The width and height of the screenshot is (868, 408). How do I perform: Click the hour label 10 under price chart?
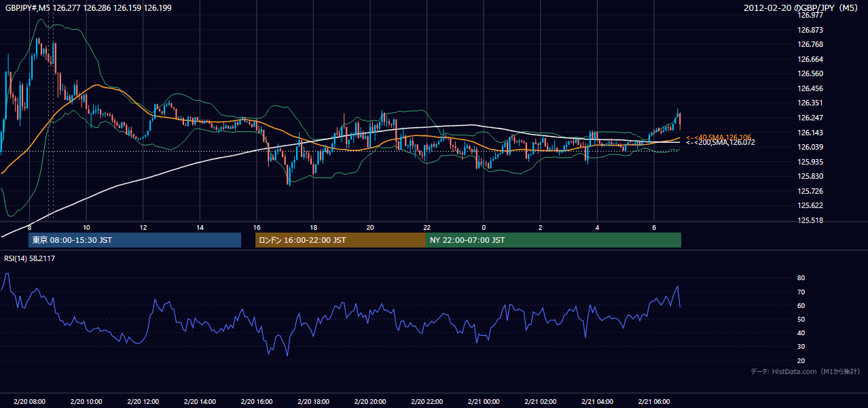pyautogui.click(x=86, y=227)
